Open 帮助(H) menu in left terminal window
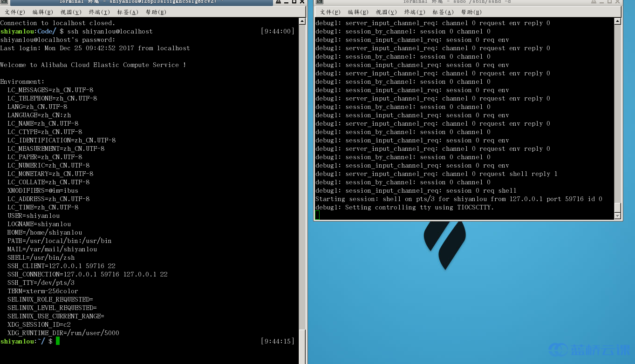The image size is (635, 364). coord(156,12)
